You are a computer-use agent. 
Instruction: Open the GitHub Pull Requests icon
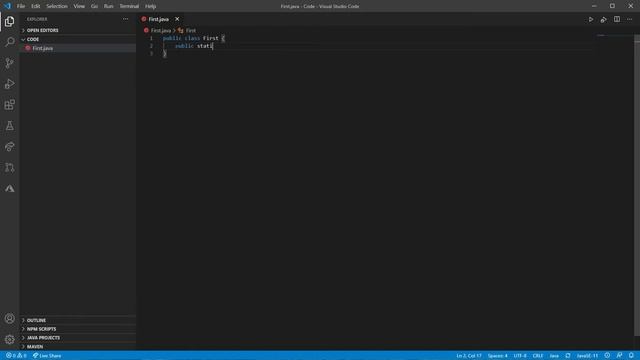9,167
